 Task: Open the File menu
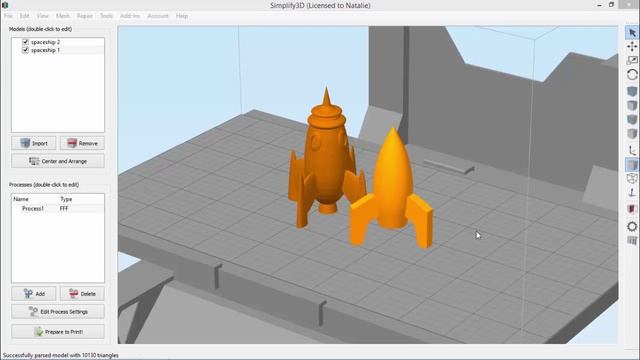[x=9, y=16]
